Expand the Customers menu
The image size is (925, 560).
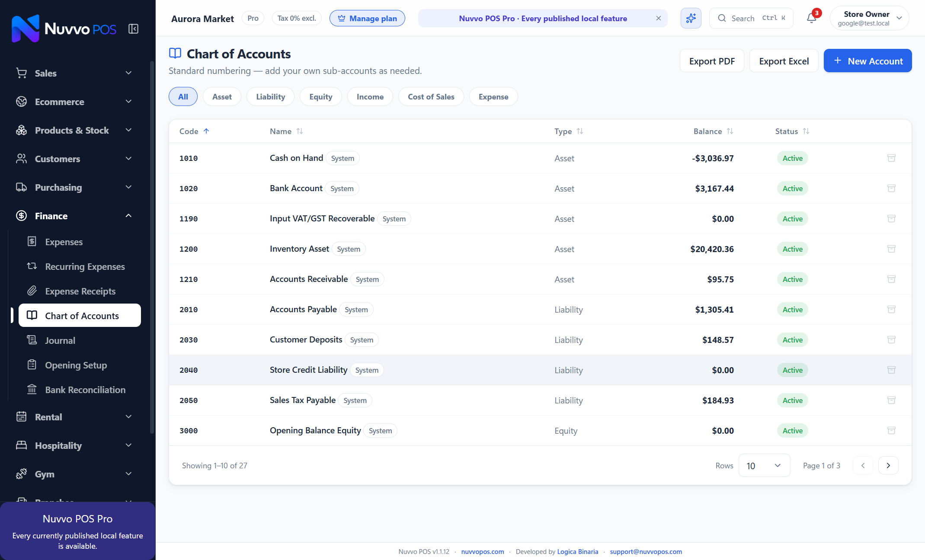74,159
